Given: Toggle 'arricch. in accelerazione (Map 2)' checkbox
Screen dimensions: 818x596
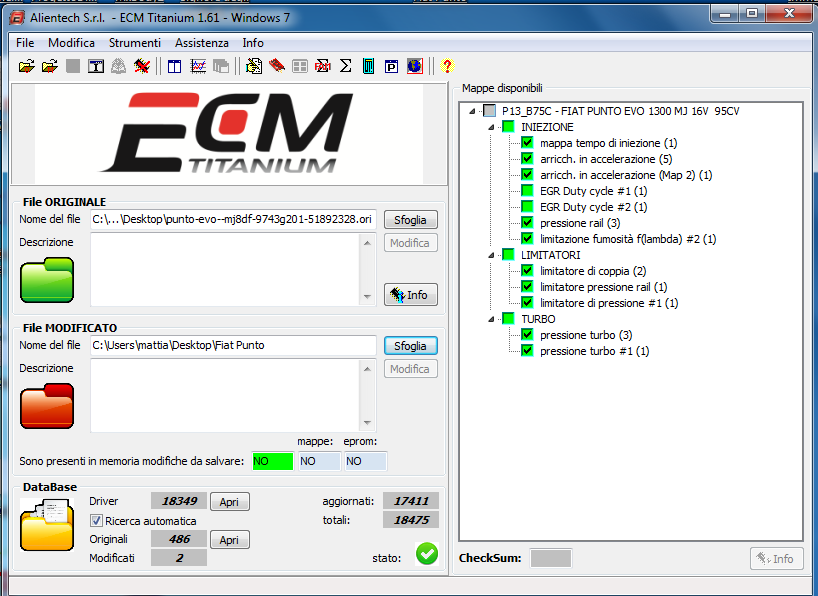Looking at the screenshot, I should pos(527,174).
